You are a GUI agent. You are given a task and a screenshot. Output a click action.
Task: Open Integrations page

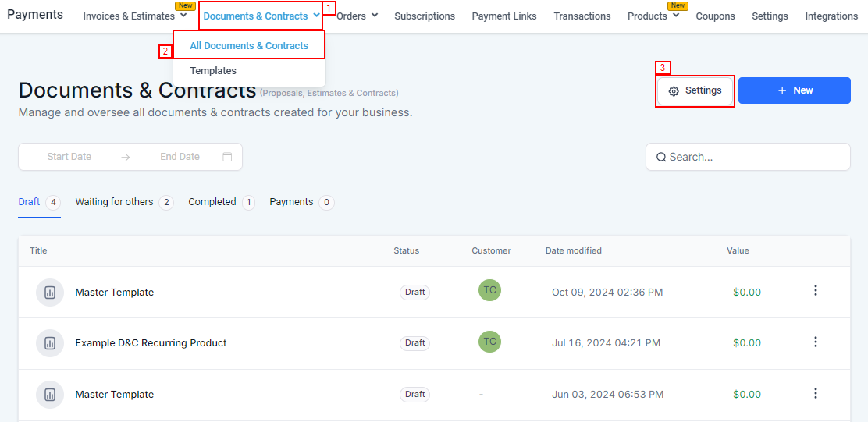pyautogui.click(x=831, y=16)
